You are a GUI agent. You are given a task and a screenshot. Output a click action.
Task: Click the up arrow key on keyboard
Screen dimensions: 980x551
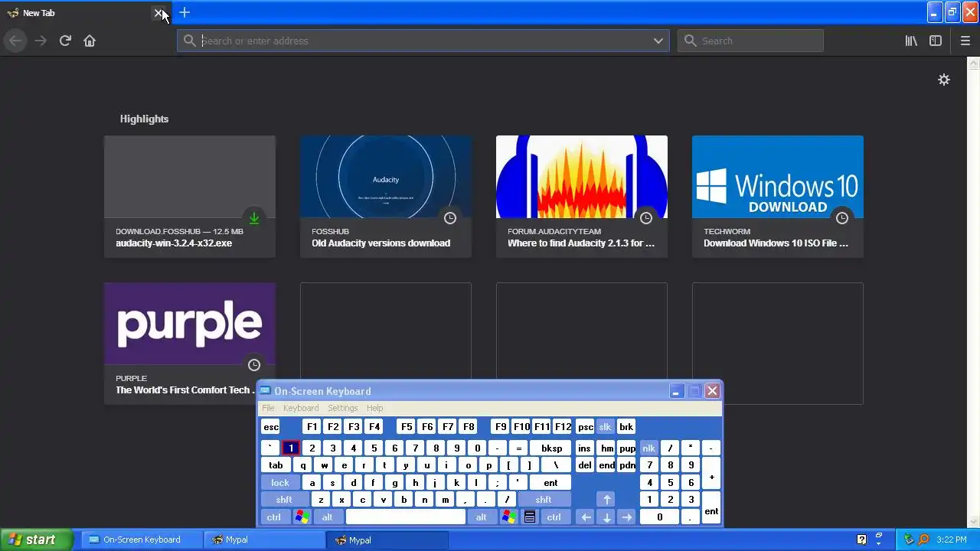(x=606, y=500)
